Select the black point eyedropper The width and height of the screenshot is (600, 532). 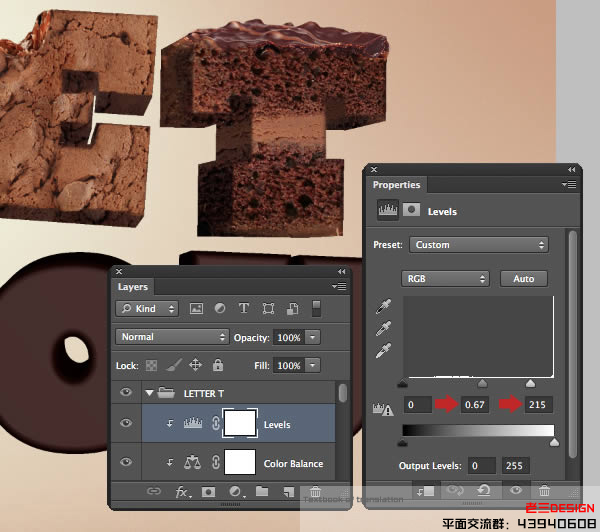coord(383,306)
